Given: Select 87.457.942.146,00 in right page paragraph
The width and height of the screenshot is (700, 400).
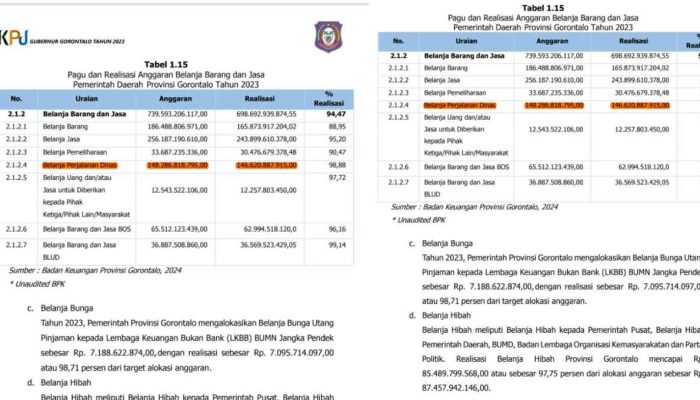Looking at the screenshot, I should click(x=455, y=388).
